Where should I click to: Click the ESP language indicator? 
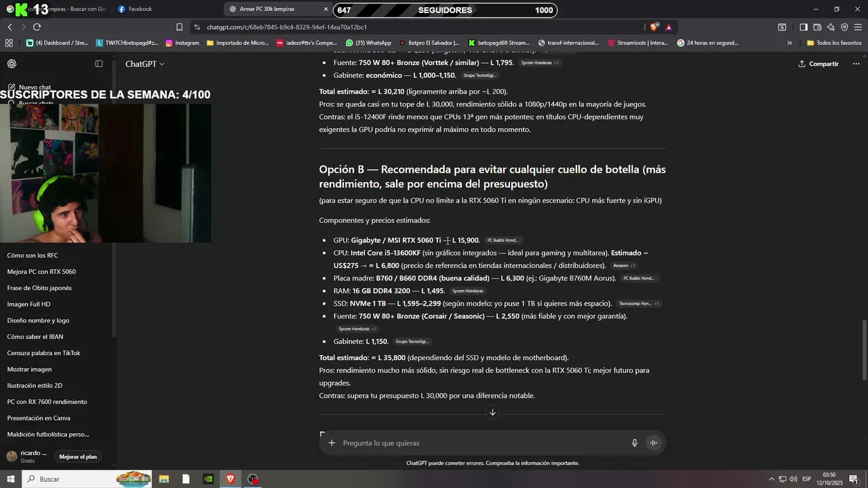[806, 479]
